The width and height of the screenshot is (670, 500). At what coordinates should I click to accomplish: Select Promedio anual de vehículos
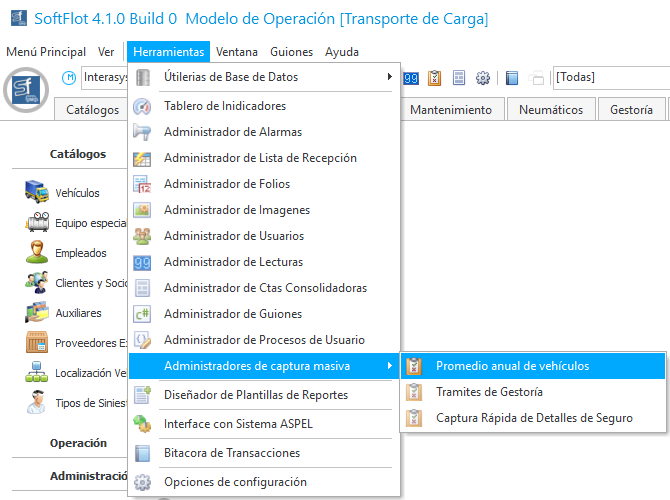click(x=512, y=366)
